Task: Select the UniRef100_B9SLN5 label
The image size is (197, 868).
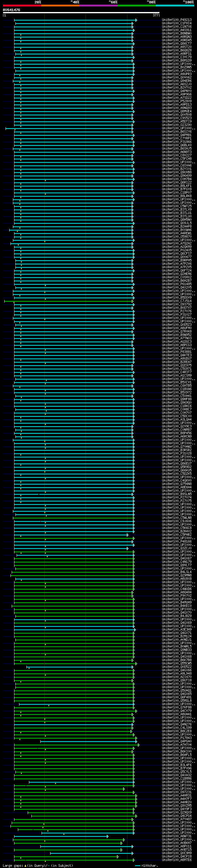Action: [x=177, y=494]
